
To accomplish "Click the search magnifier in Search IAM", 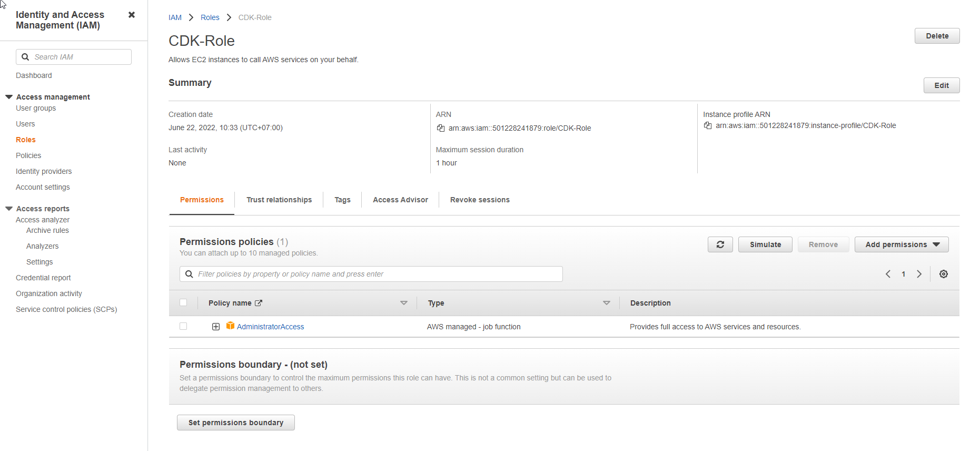I will pyautogui.click(x=25, y=57).
